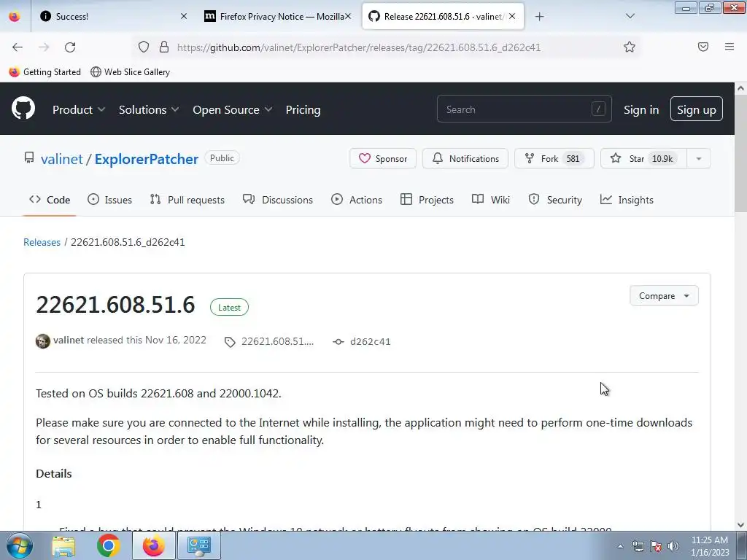Open the control panel taskbar item

(198, 545)
